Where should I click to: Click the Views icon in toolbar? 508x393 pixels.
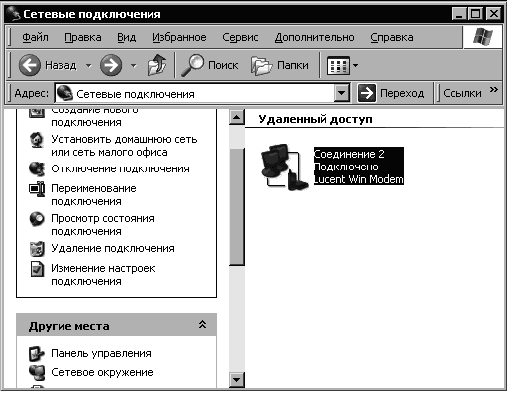coord(338,65)
